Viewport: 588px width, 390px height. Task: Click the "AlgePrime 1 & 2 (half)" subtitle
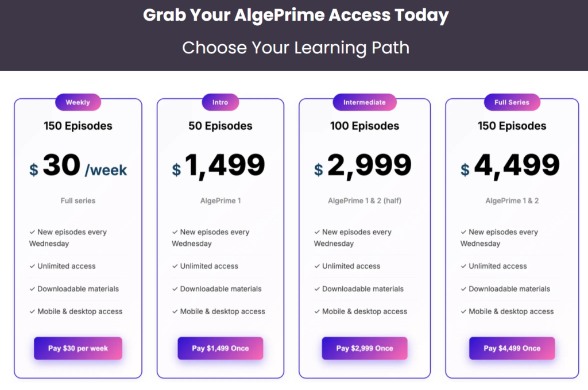coord(365,201)
